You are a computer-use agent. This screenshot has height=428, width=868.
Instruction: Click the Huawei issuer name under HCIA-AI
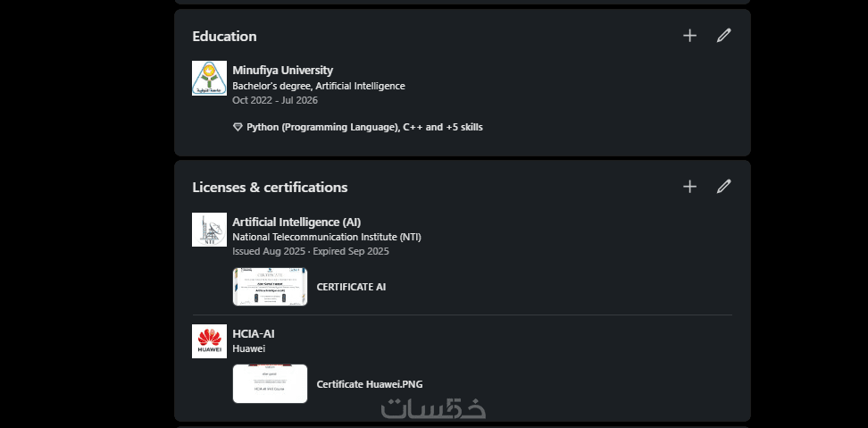pyautogui.click(x=248, y=348)
